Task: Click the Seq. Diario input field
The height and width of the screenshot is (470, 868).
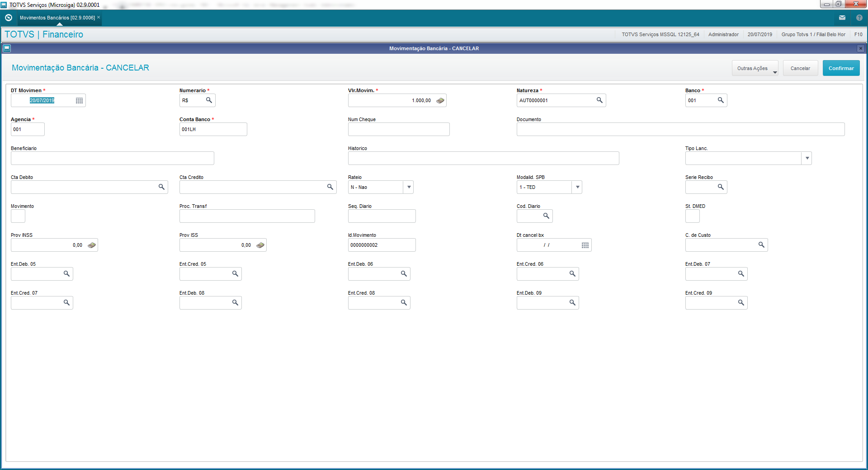Action: [382, 216]
